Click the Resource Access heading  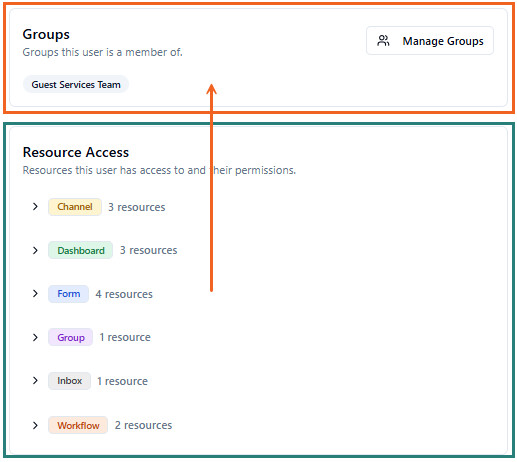point(76,152)
